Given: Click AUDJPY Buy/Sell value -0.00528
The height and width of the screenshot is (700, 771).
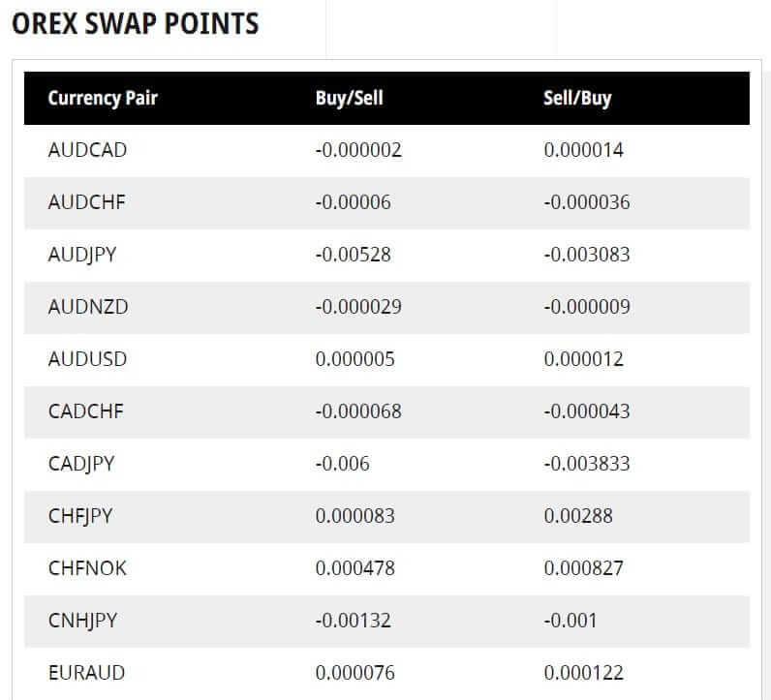Looking at the screenshot, I should [x=353, y=255].
